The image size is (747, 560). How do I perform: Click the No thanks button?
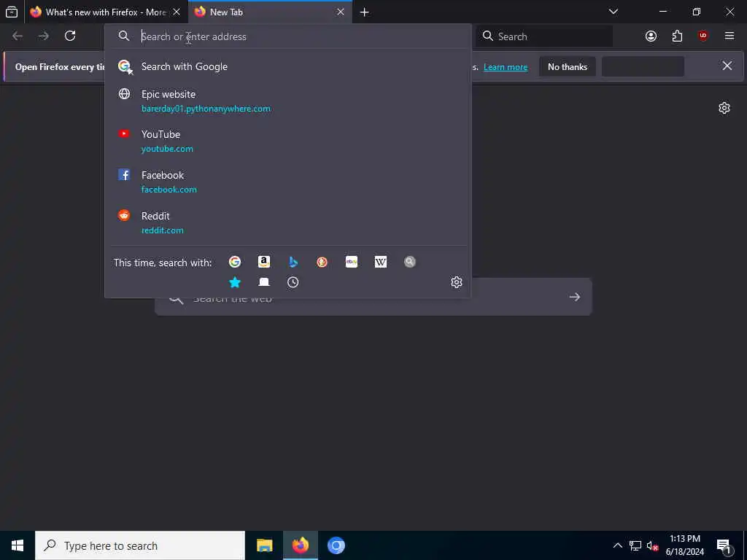click(568, 66)
